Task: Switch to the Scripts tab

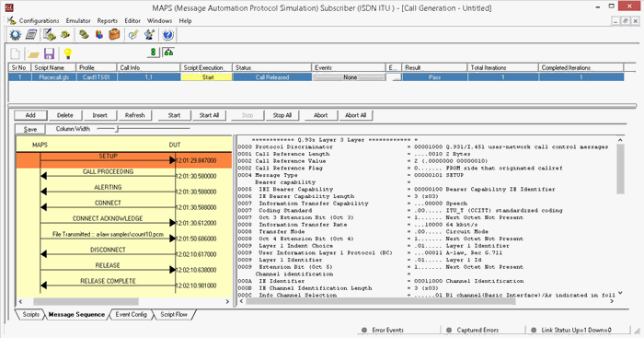Action: tap(30, 315)
